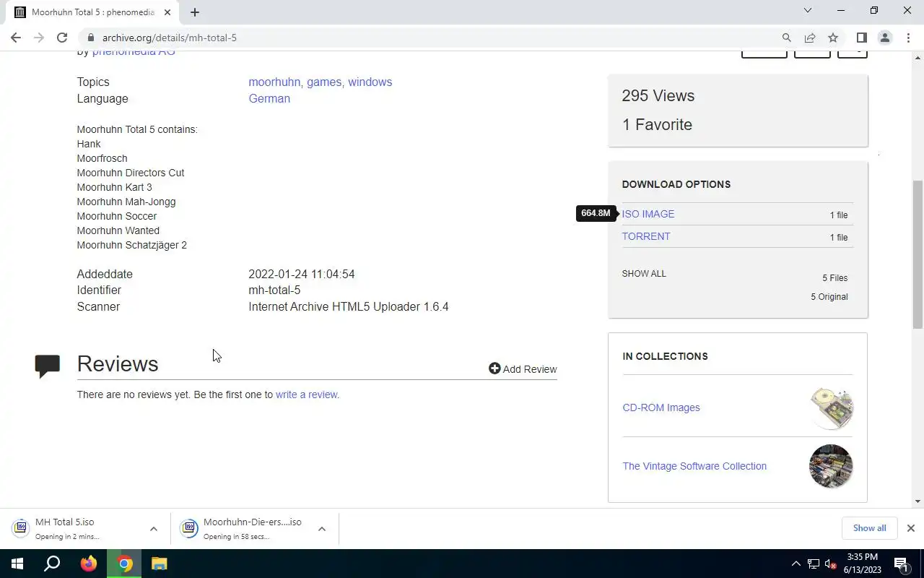Open the windows topic link
Image resolution: width=924 pixels, height=578 pixels.
point(370,82)
